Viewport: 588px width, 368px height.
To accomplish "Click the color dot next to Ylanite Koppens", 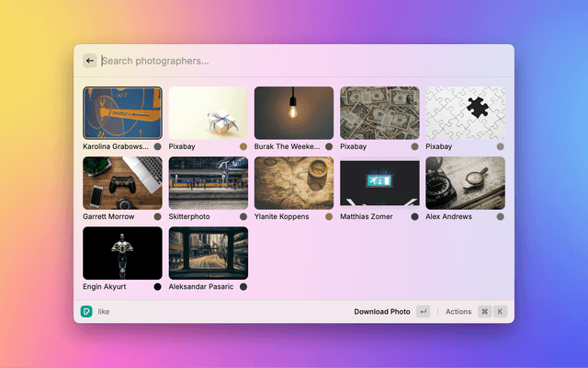I will [x=329, y=217].
